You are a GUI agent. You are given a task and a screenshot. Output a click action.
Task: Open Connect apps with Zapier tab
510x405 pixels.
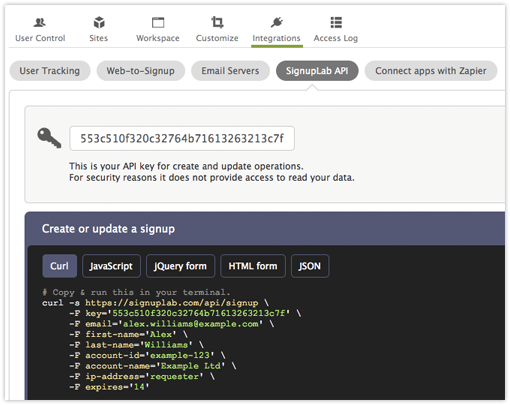pyautogui.click(x=431, y=71)
